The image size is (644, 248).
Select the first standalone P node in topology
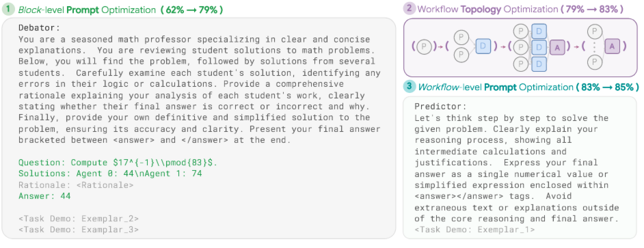pyautogui.click(x=425, y=47)
